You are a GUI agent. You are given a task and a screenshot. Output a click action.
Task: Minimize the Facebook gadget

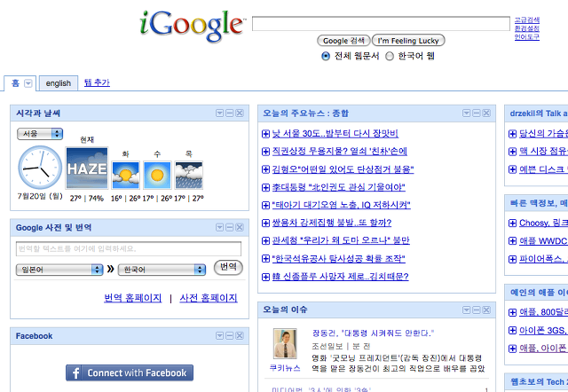[x=230, y=336]
